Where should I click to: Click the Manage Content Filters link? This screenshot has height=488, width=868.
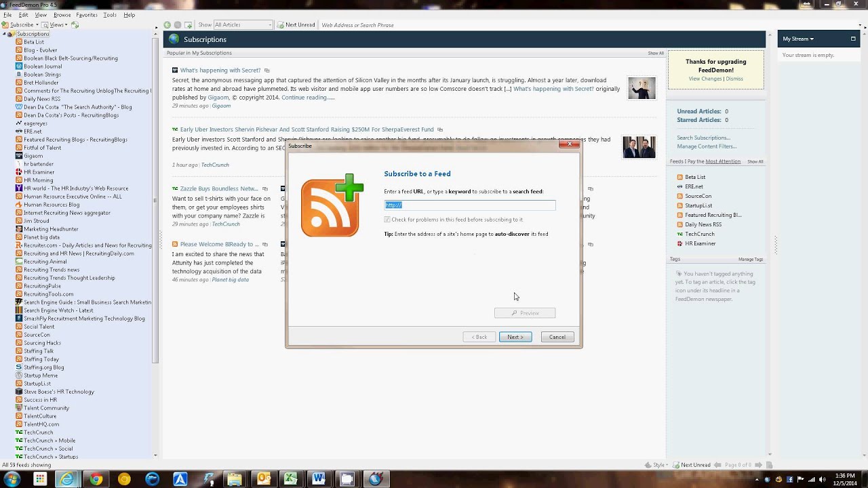pyautogui.click(x=707, y=146)
